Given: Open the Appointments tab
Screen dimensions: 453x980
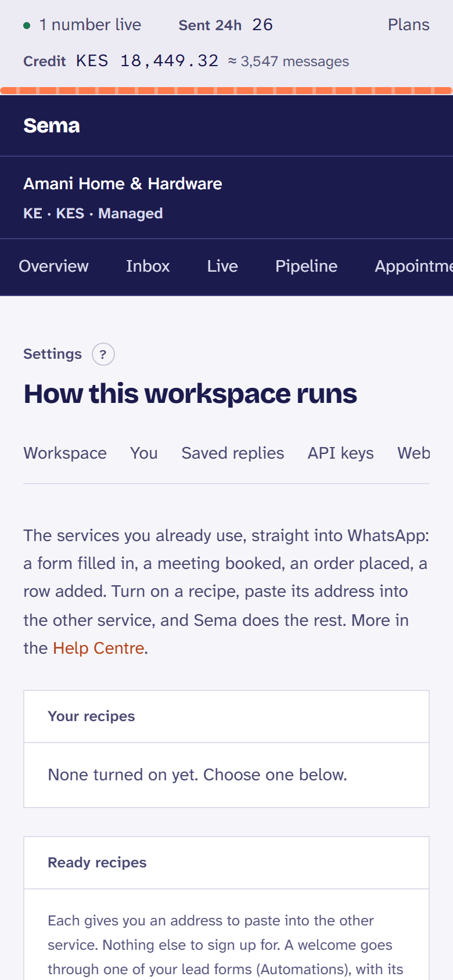Looking at the screenshot, I should 414,266.
